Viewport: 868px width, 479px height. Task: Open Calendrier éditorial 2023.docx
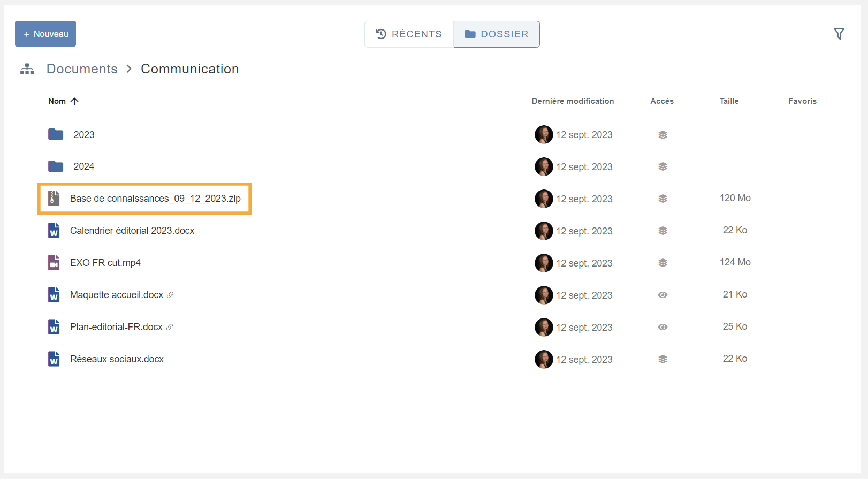132,231
